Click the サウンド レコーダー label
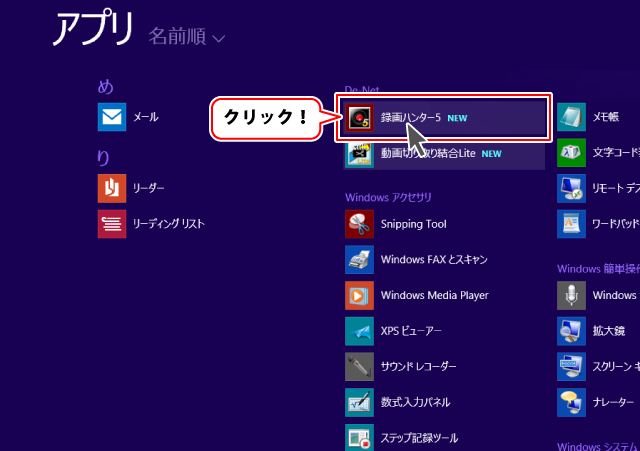The image size is (640, 451). tap(418, 367)
